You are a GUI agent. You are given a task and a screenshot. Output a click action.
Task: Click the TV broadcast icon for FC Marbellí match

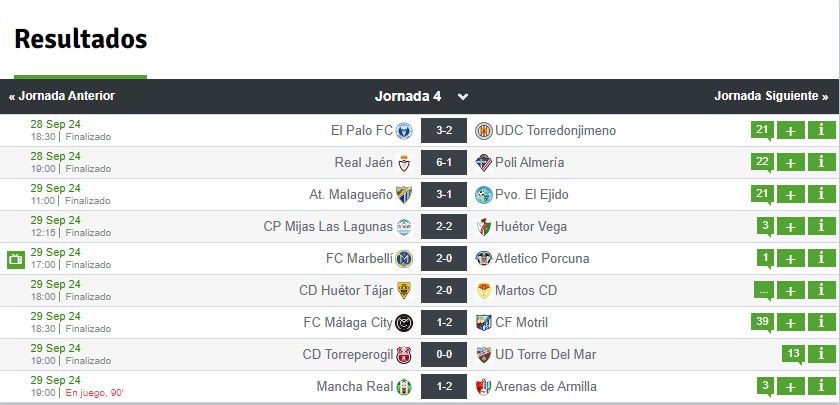click(16, 260)
